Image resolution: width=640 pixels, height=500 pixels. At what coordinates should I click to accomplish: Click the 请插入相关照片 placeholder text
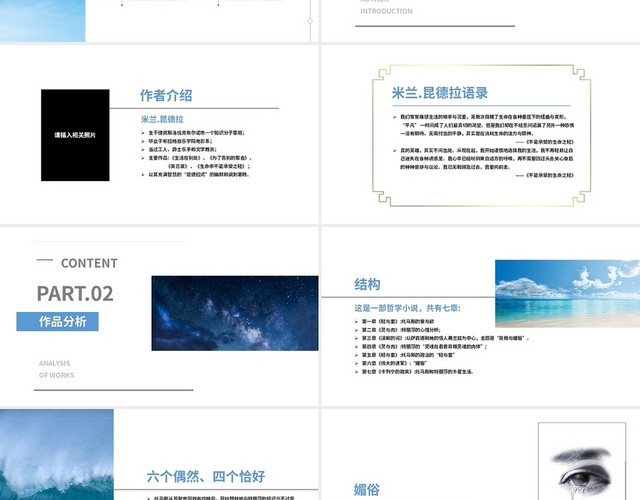[75, 135]
